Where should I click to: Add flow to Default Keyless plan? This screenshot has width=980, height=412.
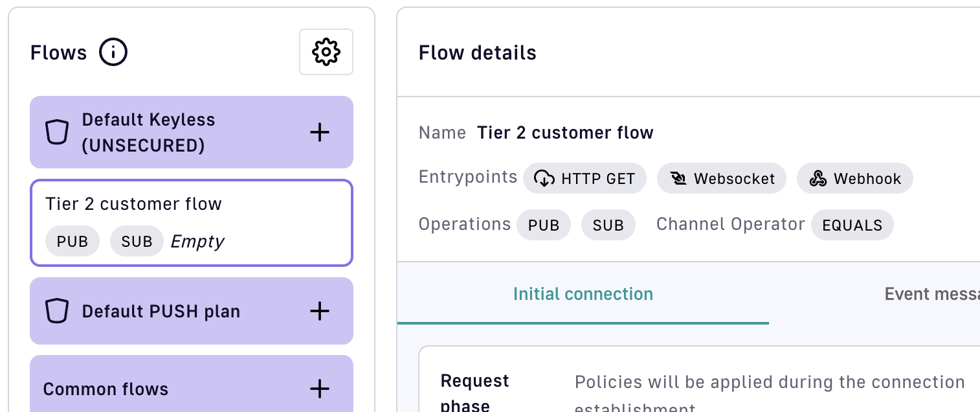(320, 133)
